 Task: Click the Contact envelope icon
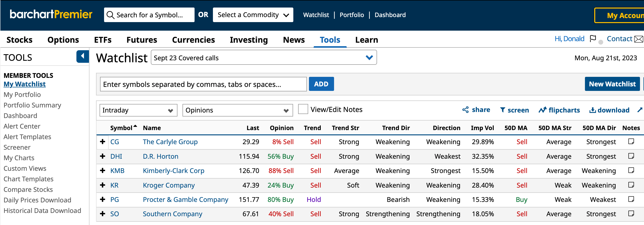(638, 39)
